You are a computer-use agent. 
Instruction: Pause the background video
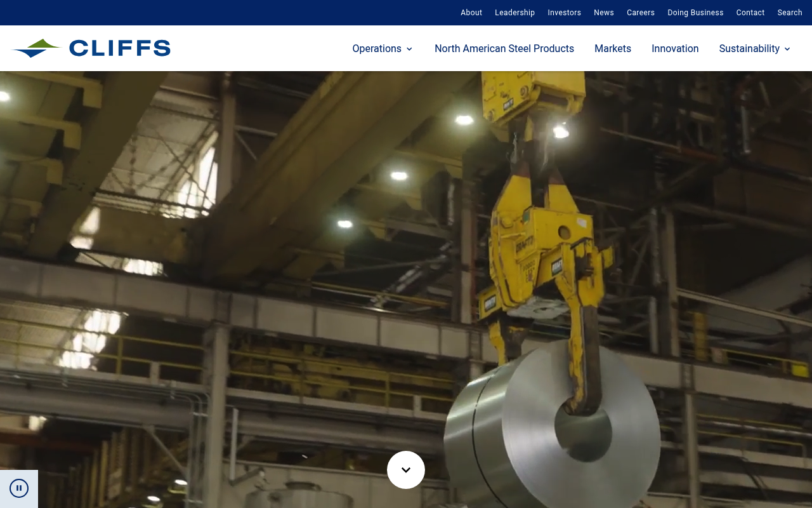click(x=19, y=488)
